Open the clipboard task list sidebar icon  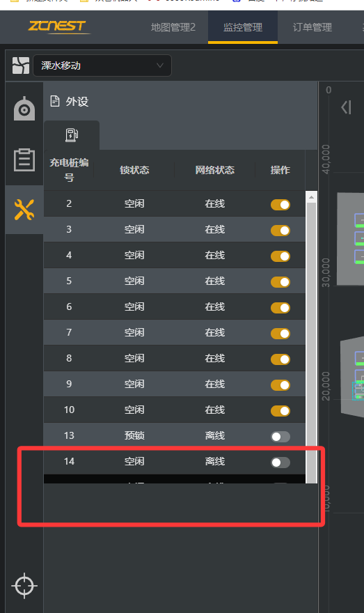pos(24,160)
